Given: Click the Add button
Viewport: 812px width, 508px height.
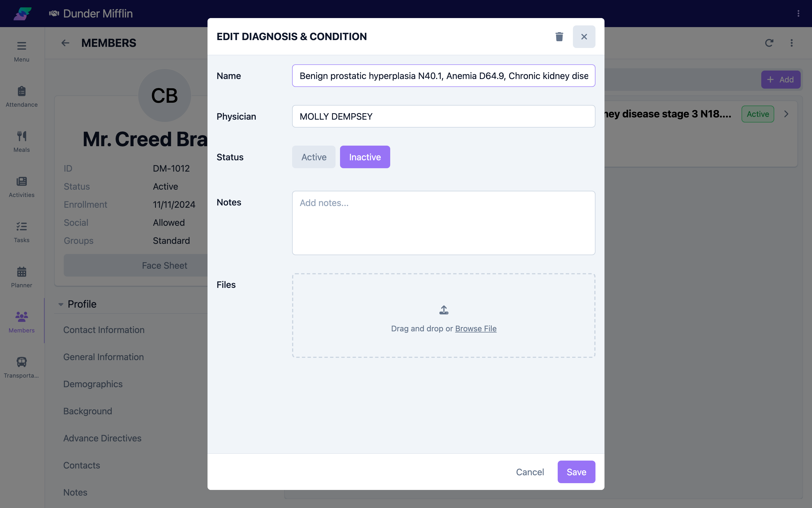Looking at the screenshot, I should tap(780, 80).
